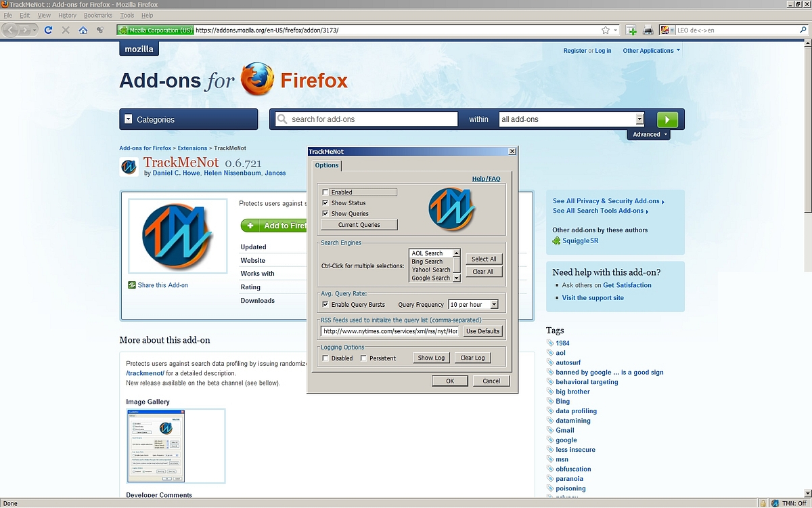
Task: Uncheck the Show Queries checkbox
Action: coord(325,213)
